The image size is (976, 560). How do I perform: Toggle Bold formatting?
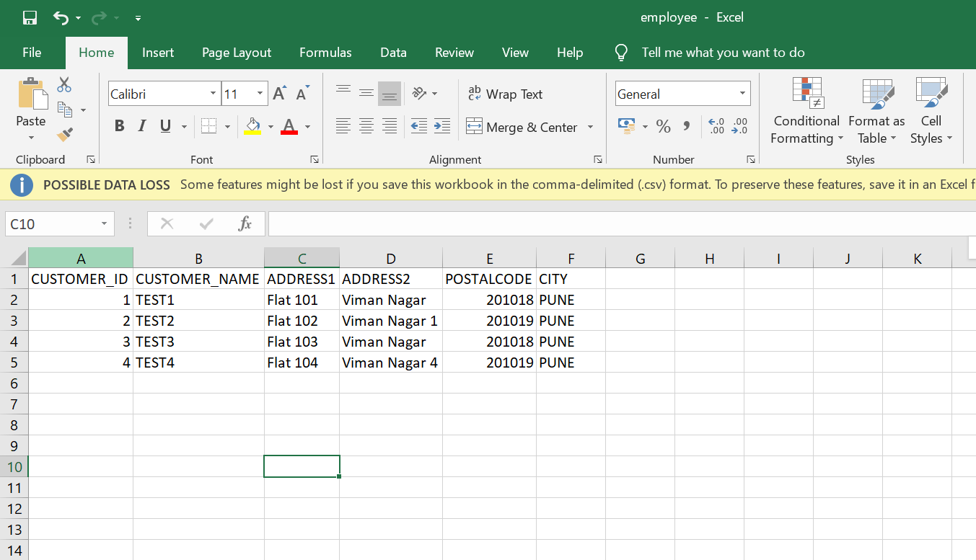click(x=120, y=127)
